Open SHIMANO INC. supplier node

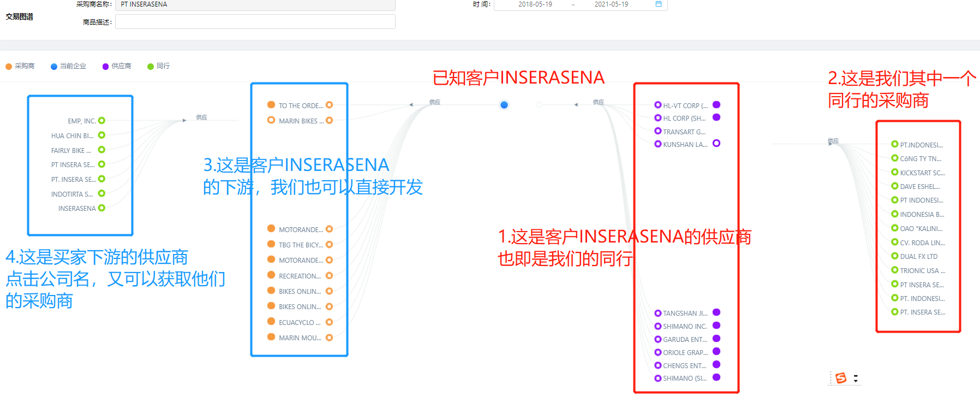click(658, 326)
